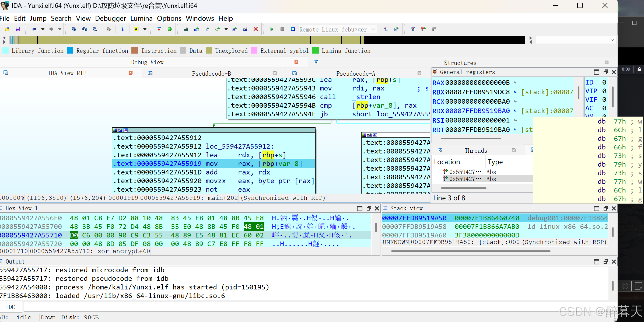Click the green Start process play button

272,29
